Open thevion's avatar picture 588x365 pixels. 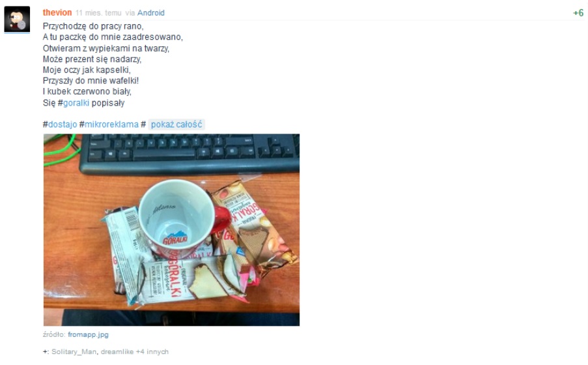click(x=17, y=19)
